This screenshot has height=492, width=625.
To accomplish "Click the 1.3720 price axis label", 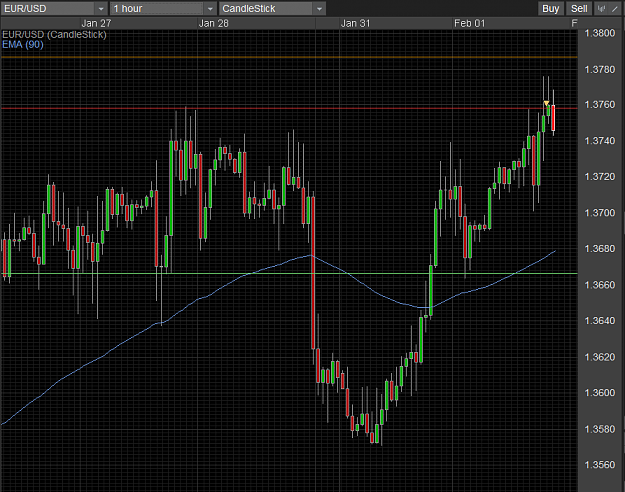I will pyautogui.click(x=599, y=177).
